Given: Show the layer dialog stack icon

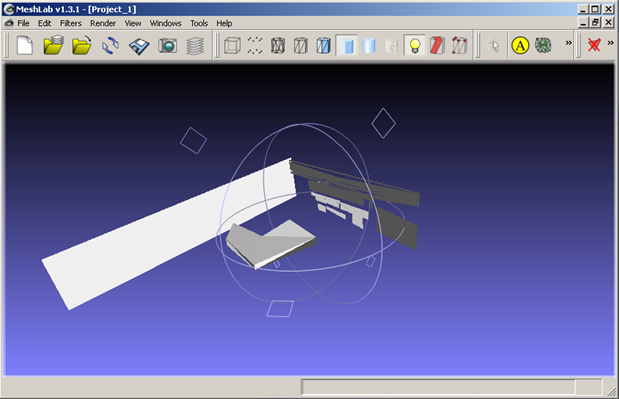Looking at the screenshot, I should point(195,45).
